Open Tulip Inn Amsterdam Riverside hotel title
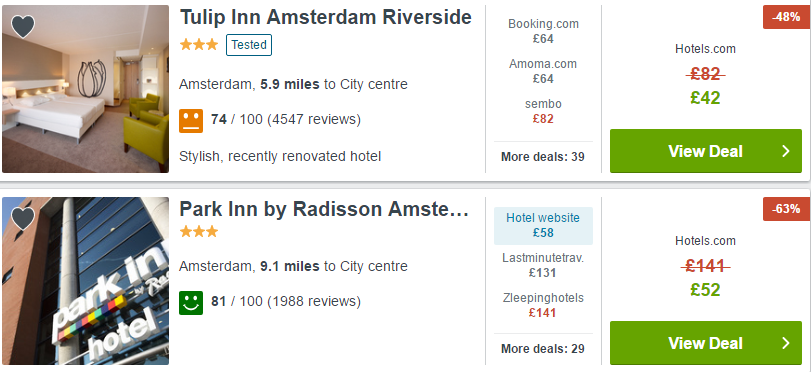811x372 pixels. 325,17
